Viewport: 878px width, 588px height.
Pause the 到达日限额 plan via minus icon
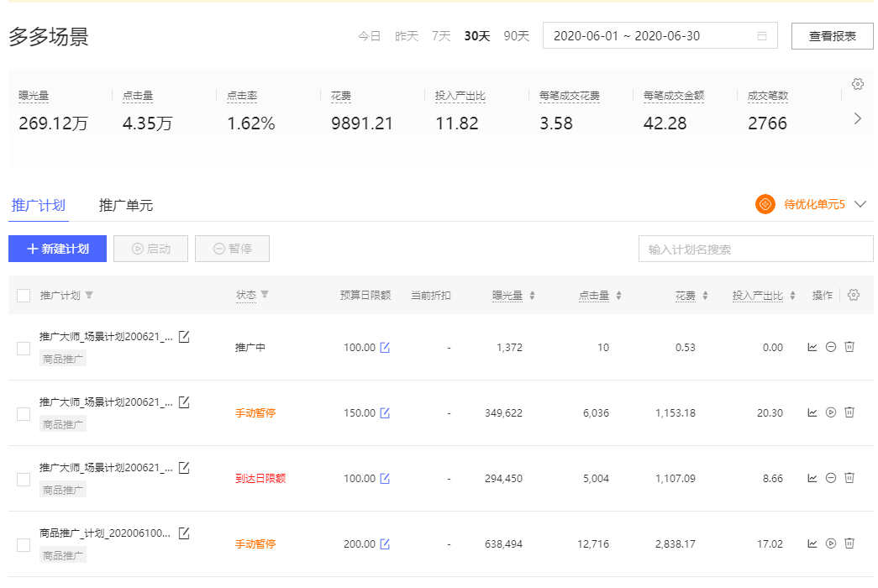click(x=831, y=478)
